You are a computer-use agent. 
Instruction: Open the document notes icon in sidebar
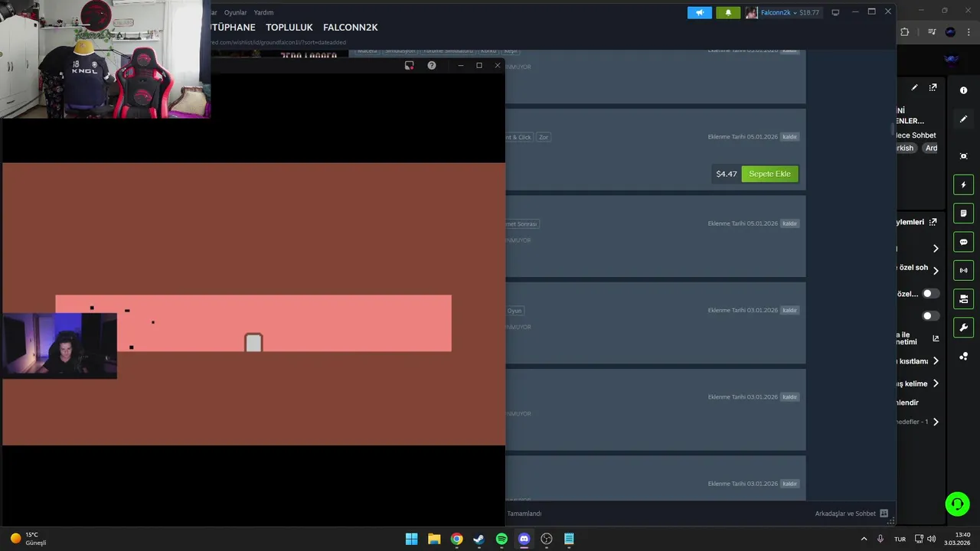coord(963,213)
